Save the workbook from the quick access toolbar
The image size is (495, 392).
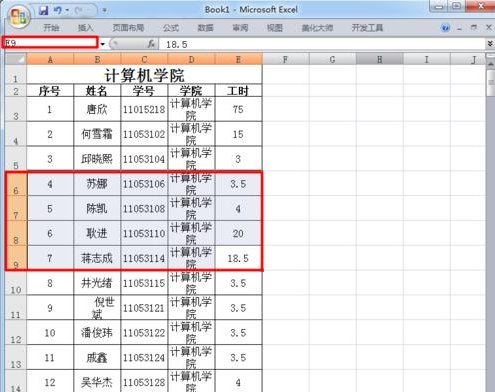[43, 10]
